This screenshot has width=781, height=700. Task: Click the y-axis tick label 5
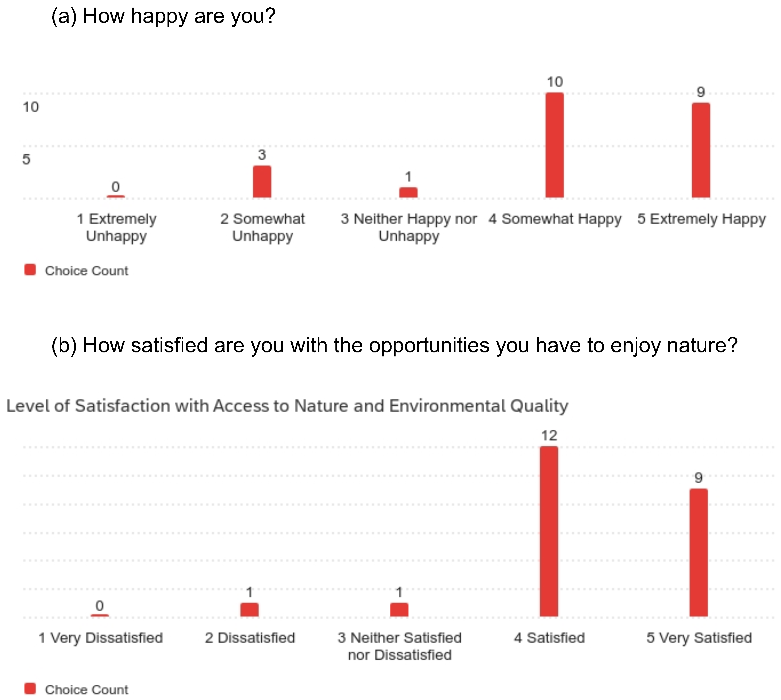point(26,159)
